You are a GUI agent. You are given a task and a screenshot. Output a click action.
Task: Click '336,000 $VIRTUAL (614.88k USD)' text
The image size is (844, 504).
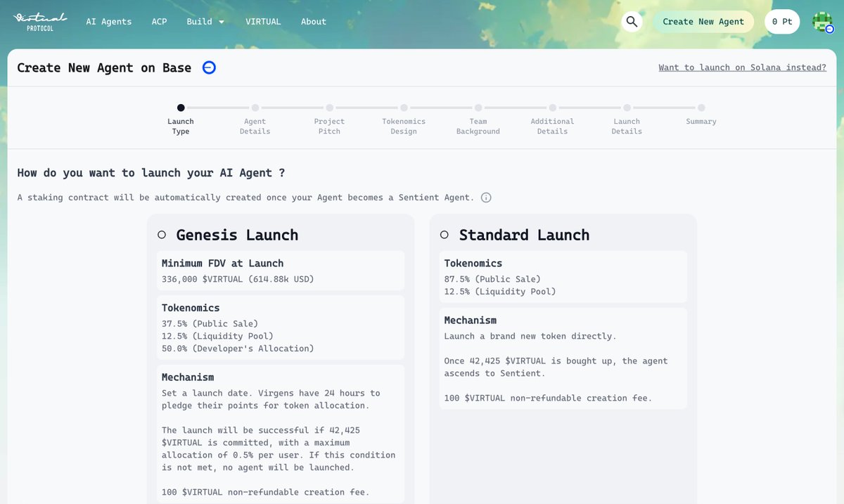pyautogui.click(x=238, y=279)
